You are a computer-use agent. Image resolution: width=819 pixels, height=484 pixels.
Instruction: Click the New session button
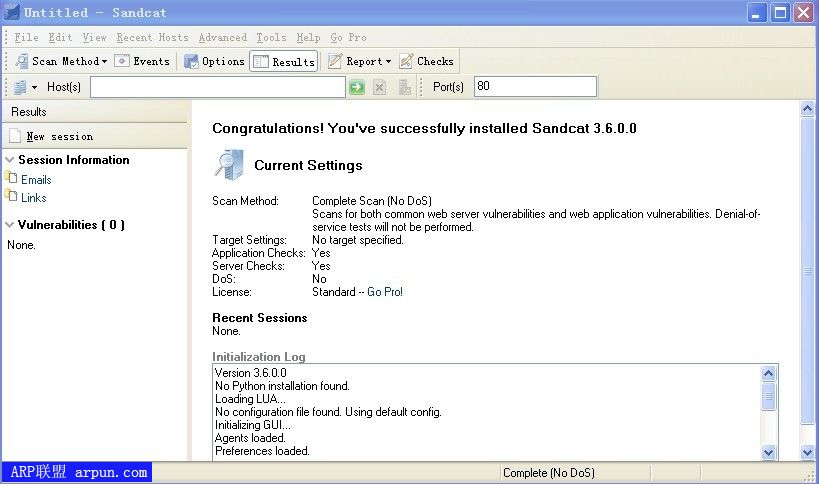coord(51,136)
